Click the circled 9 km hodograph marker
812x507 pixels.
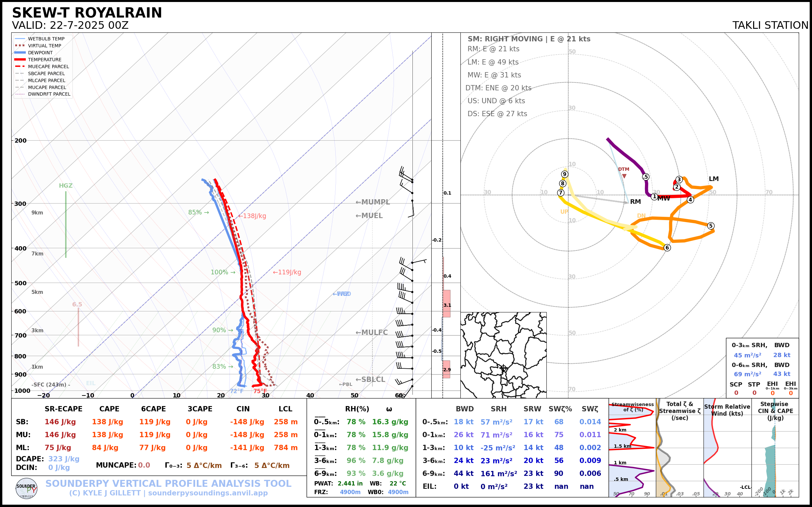click(565, 174)
